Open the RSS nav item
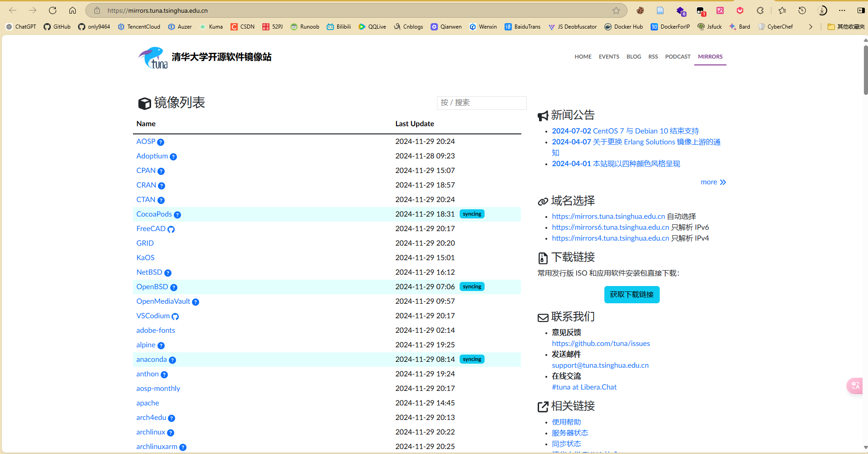Viewport: 868px width, 454px height. (x=653, y=57)
